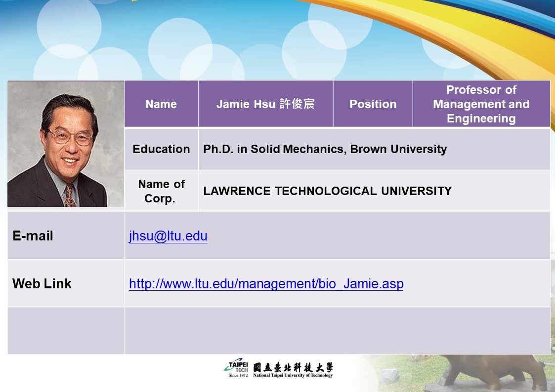Select "Professor of Management and Engineering" cell
The image size is (555, 392).
coord(481,104)
